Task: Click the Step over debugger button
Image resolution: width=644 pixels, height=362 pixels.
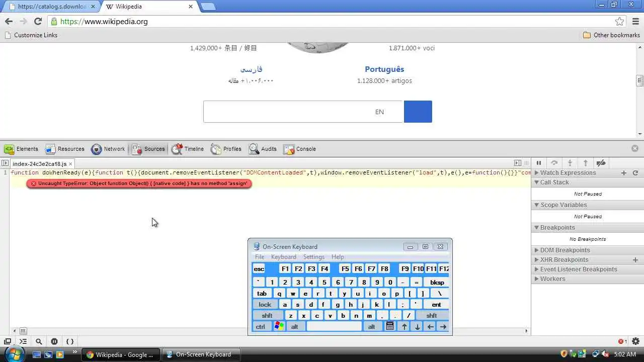Action: point(554,163)
